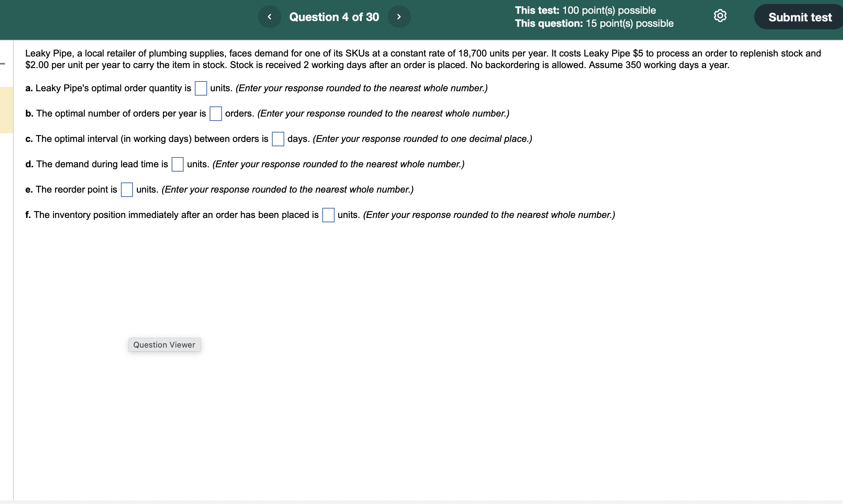Click the demand during lead time box
The width and height of the screenshot is (843, 504).
click(x=177, y=164)
